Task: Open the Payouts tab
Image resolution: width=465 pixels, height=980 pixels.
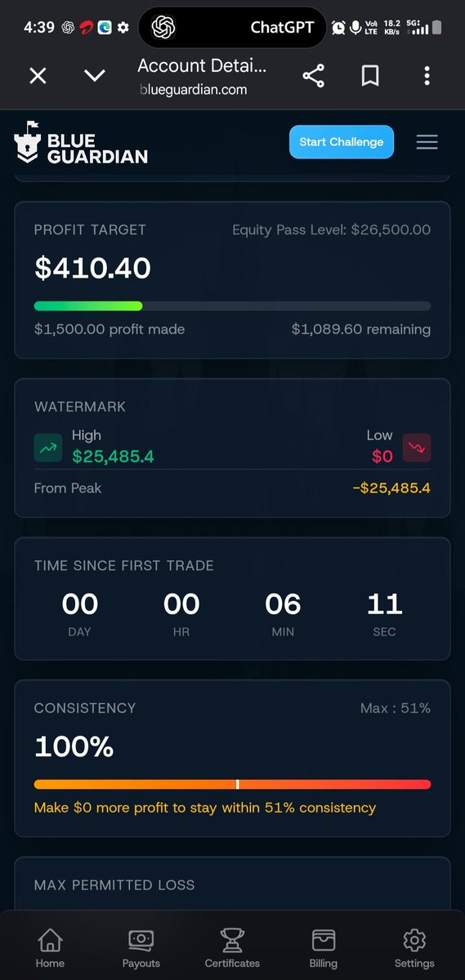Action: [141, 948]
